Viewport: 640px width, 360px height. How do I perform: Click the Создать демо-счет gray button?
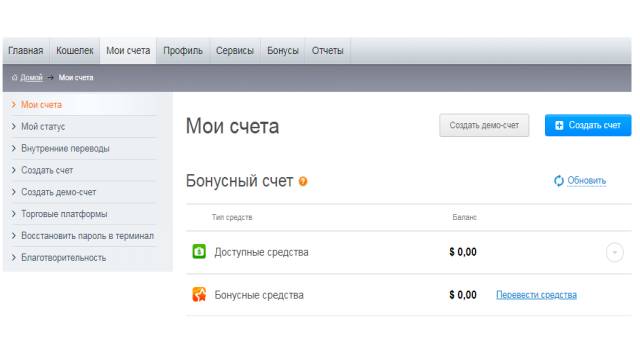pos(484,125)
